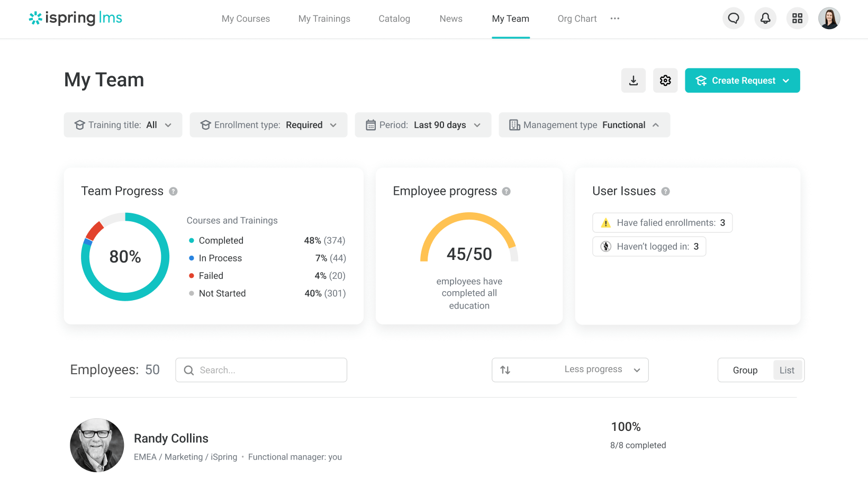Click the Completed 48% (374) value

(324, 240)
